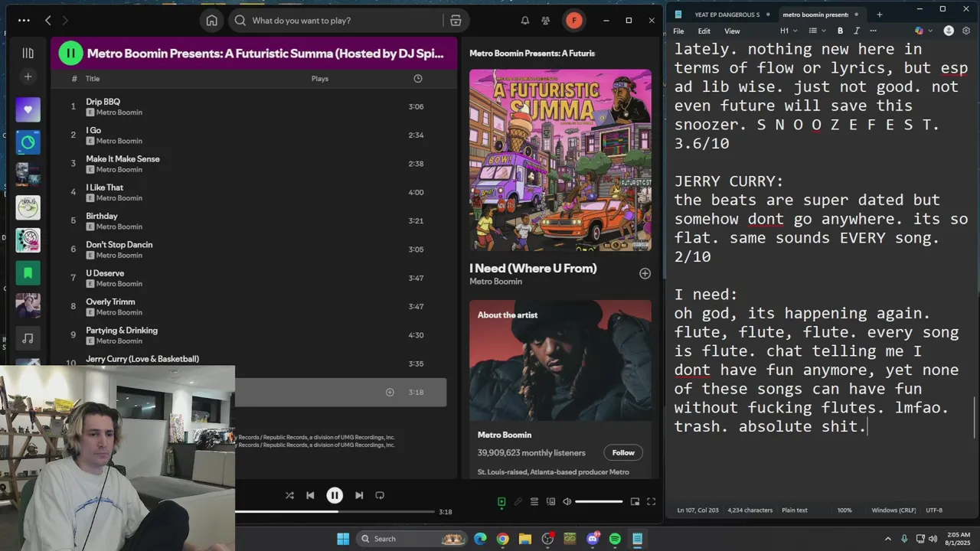Viewport: 980px width, 551px height.
Task: Toggle shuffle playback
Action: click(289, 495)
